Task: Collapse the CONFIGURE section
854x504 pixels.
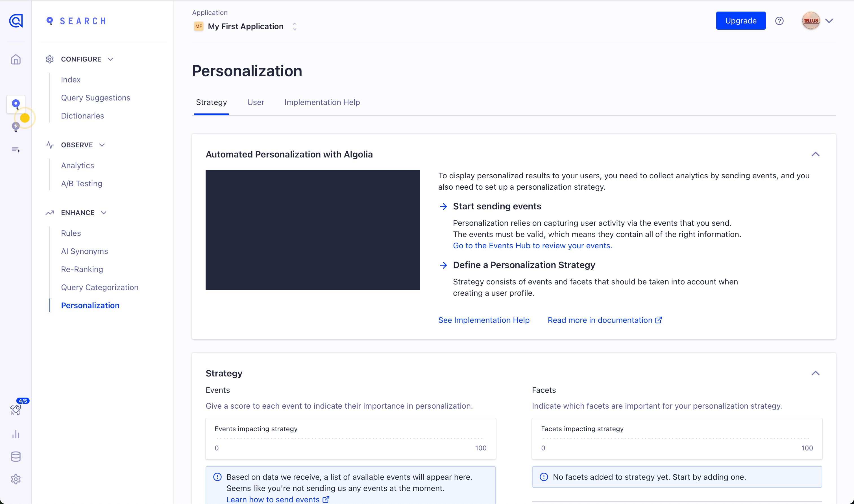Action: [x=110, y=60]
